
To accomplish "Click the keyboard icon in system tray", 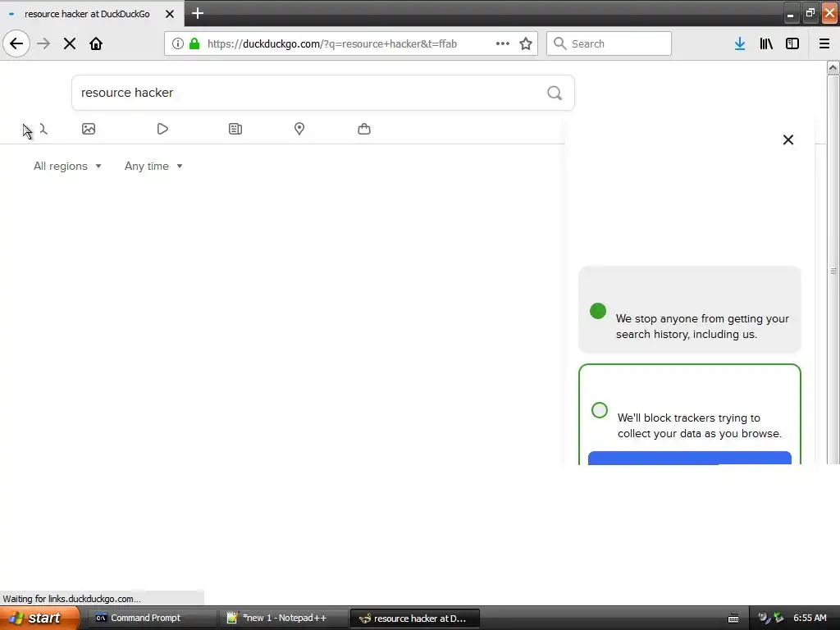I will tap(733, 619).
